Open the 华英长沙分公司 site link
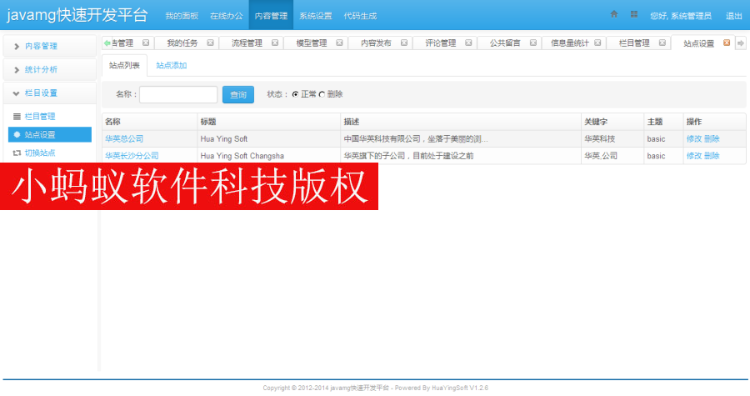 click(132, 155)
